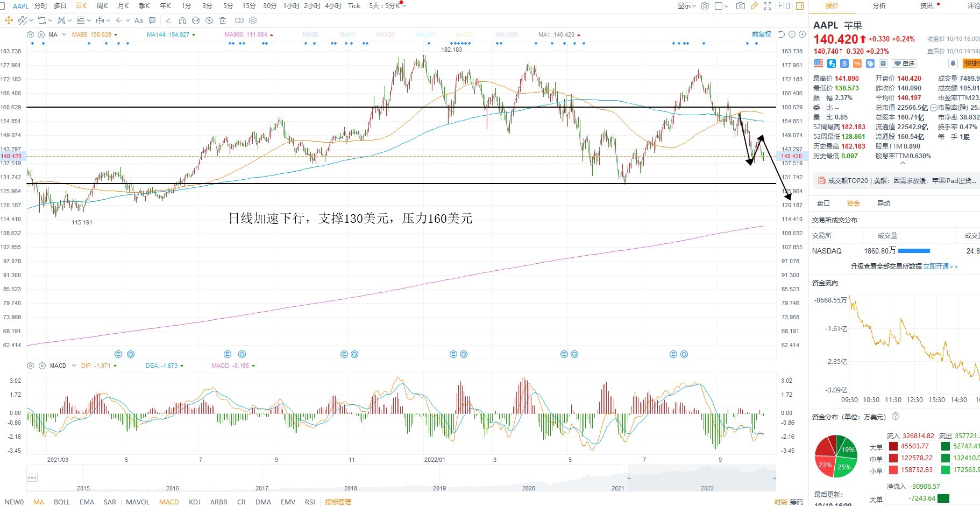Collapse the quote details chevron

click(x=903, y=163)
